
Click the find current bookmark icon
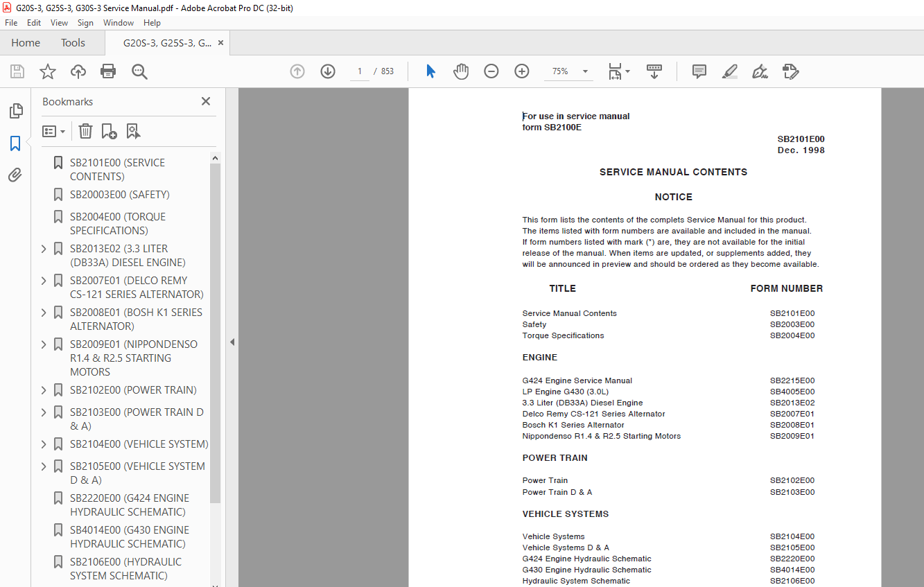coord(133,131)
